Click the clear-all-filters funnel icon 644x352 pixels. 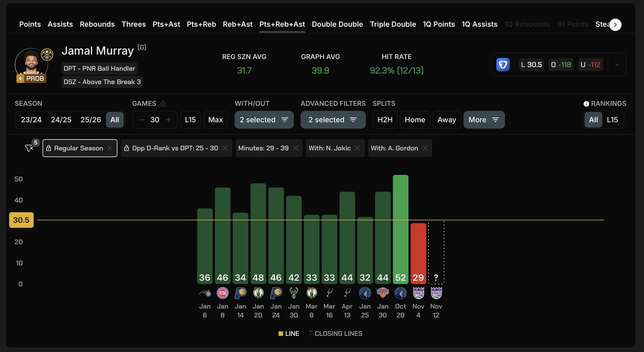click(28, 148)
